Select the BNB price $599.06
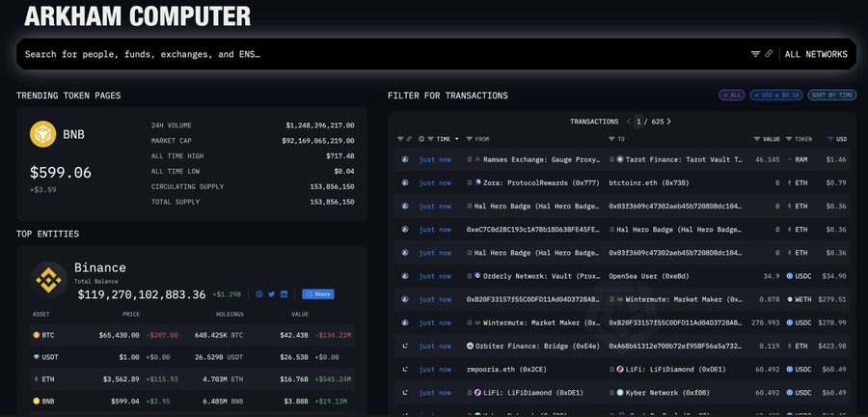 61,173
